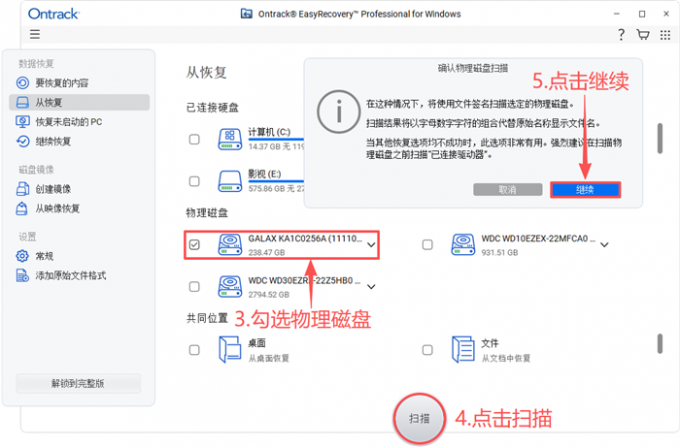Image resolution: width=680 pixels, height=447 pixels.
Task: Open the shopping cart icon
Action: (643, 34)
